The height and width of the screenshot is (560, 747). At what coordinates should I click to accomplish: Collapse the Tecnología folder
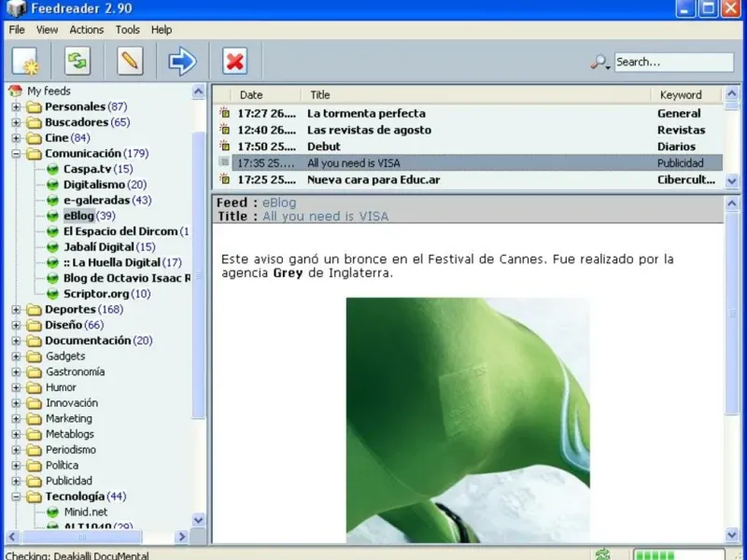tap(16, 497)
